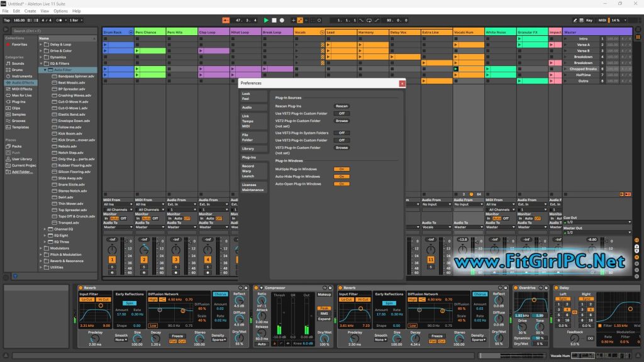Viewport: 644px width, 362px height.
Task: Expand the Channel EQ folder
Action: (x=45, y=229)
